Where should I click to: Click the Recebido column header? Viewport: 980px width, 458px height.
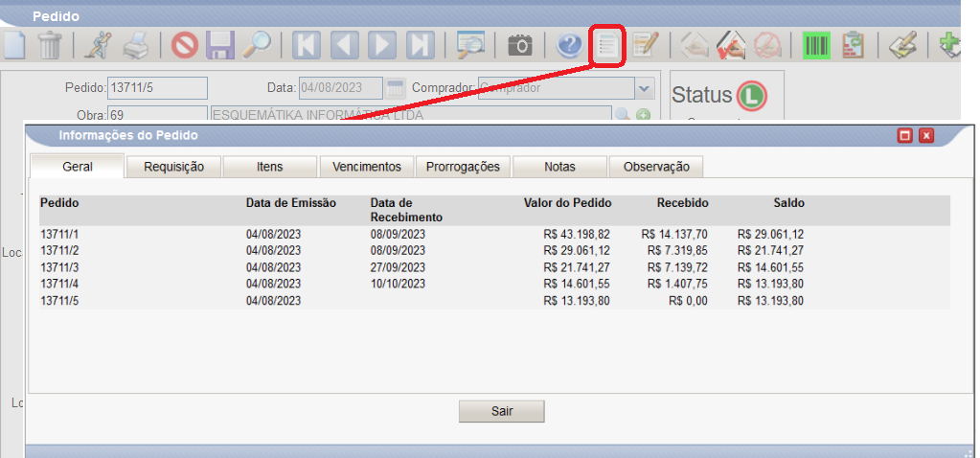[682, 203]
